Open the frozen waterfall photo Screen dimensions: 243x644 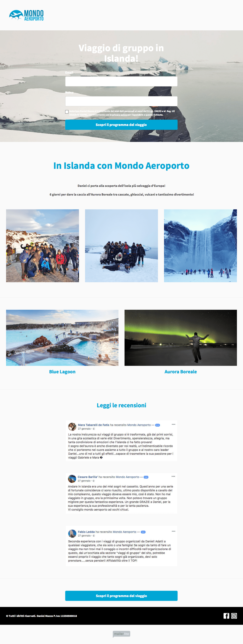(200, 246)
